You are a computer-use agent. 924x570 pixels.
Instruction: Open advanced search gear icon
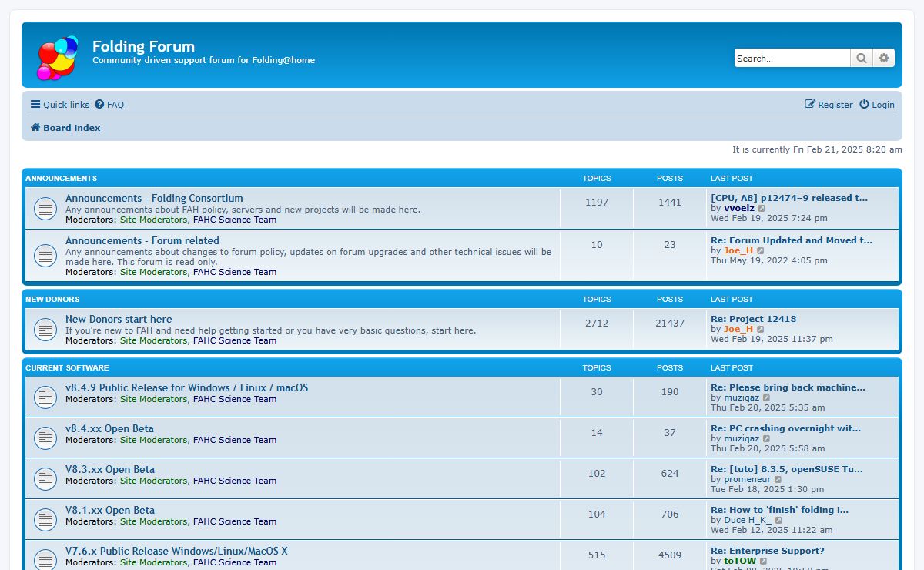point(884,58)
